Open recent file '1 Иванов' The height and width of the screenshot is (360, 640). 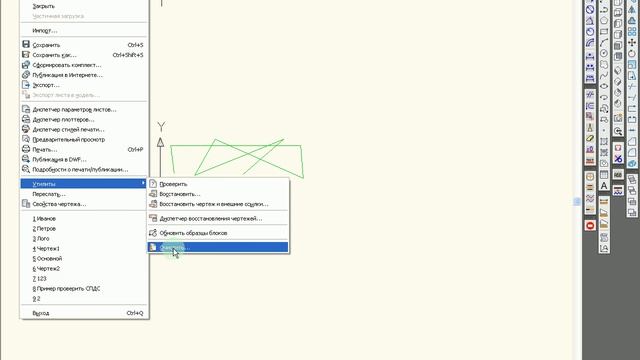(84, 219)
